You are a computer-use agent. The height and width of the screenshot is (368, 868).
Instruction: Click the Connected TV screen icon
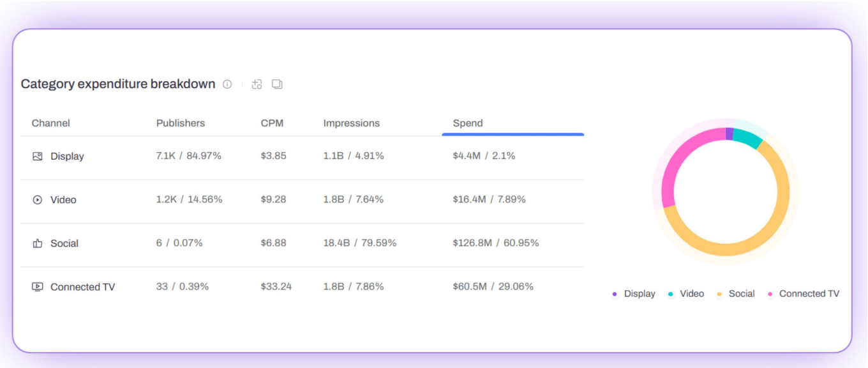[x=38, y=287]
